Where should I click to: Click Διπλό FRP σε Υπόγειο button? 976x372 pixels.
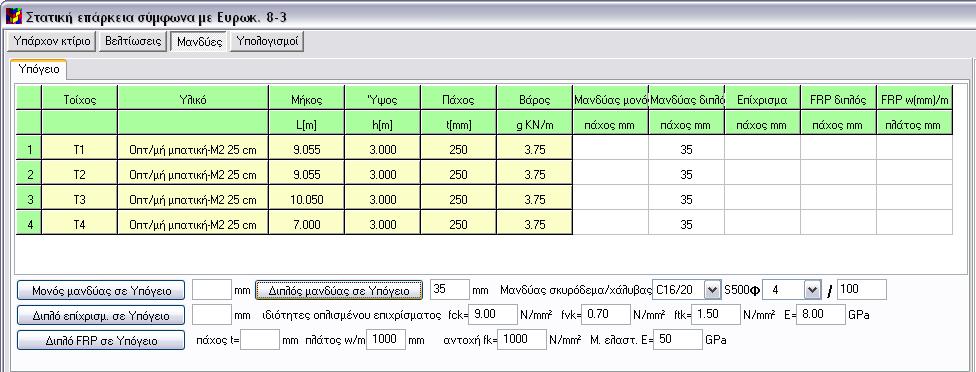pyautogui.click(x=101, y=340)
